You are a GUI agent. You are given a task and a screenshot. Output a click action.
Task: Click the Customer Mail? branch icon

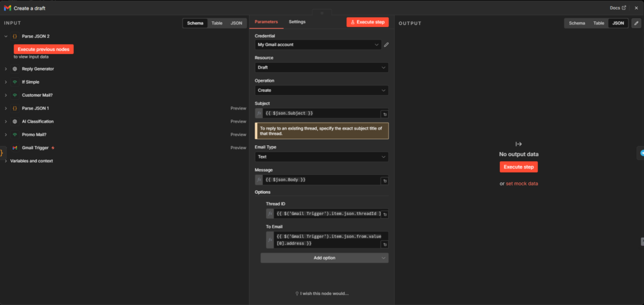point(15,95)
